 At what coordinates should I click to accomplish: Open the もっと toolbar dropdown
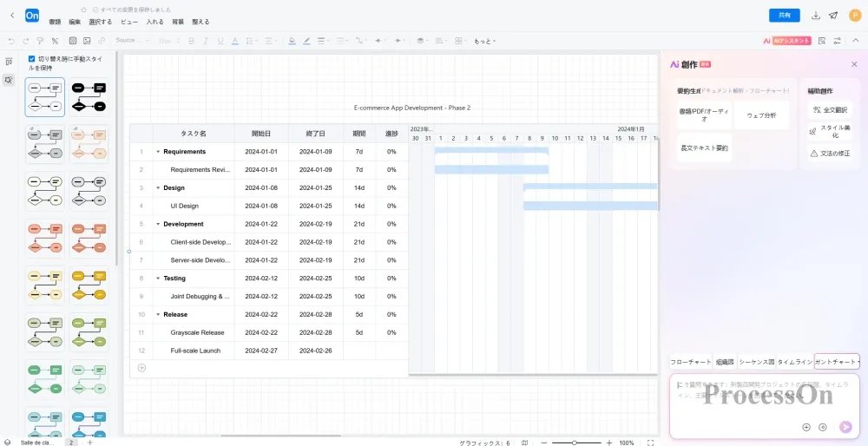(x=484, y=41)
